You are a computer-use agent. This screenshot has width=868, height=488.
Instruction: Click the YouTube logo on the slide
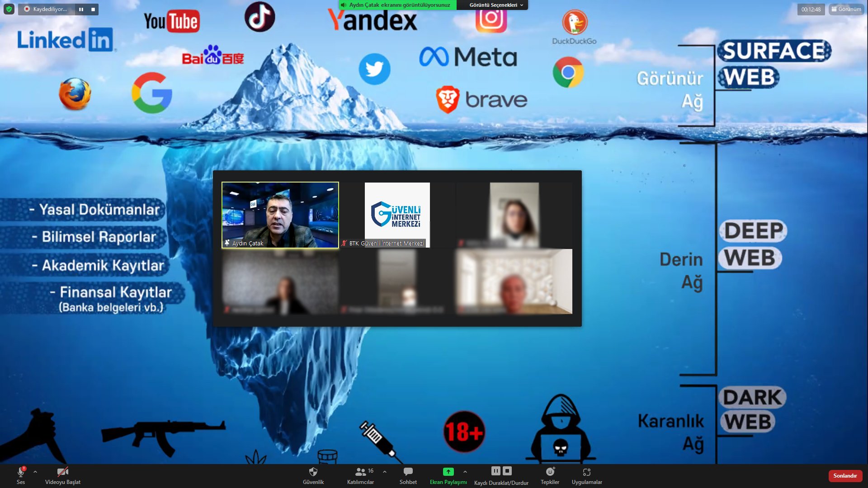(x=172, y=21)
